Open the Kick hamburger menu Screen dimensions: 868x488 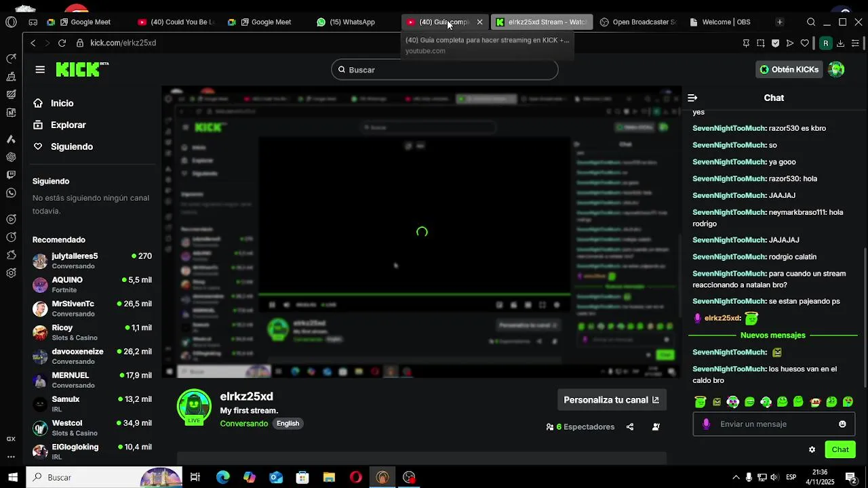point(40,69)
